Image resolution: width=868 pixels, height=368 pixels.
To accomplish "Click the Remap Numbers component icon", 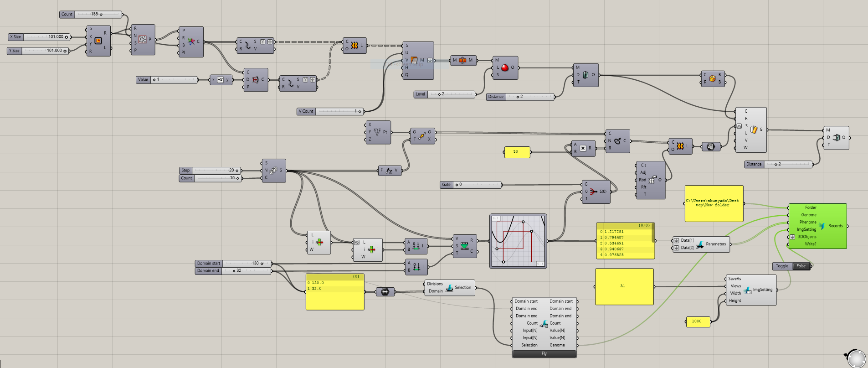I will tap(464, 246).
